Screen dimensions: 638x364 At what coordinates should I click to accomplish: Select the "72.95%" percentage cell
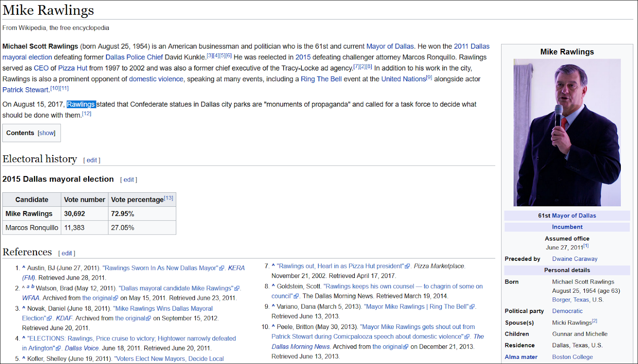point(142,213)
